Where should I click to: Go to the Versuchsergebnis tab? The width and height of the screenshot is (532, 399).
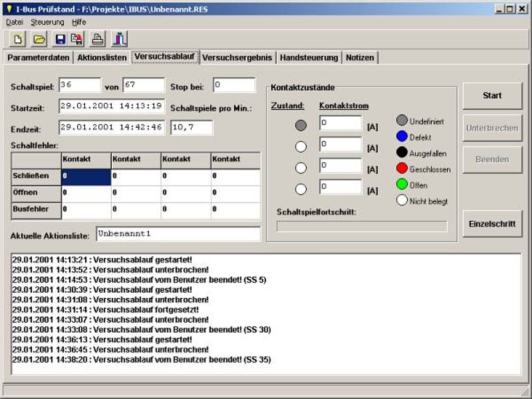[237, 58]
